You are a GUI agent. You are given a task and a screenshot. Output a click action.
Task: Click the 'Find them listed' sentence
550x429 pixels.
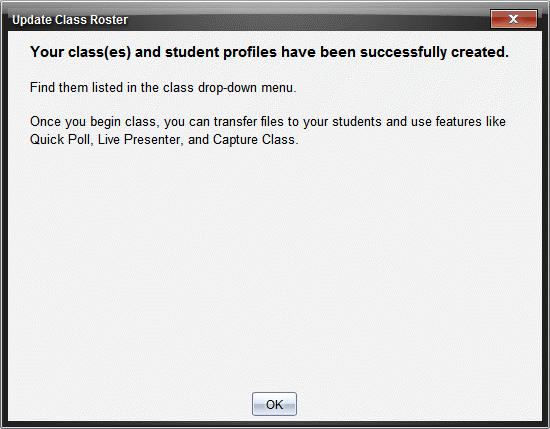click(x=163, y=88)
